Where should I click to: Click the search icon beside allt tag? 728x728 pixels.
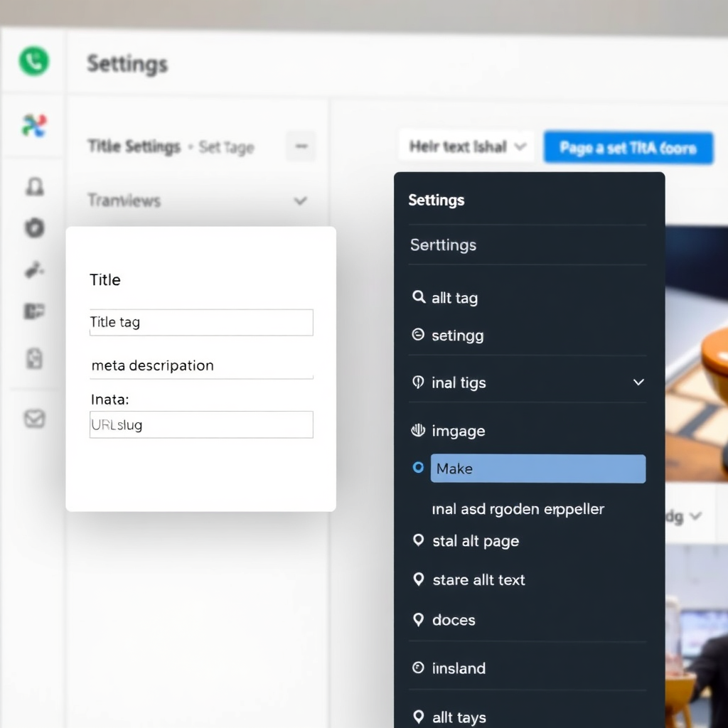point(419,297)
